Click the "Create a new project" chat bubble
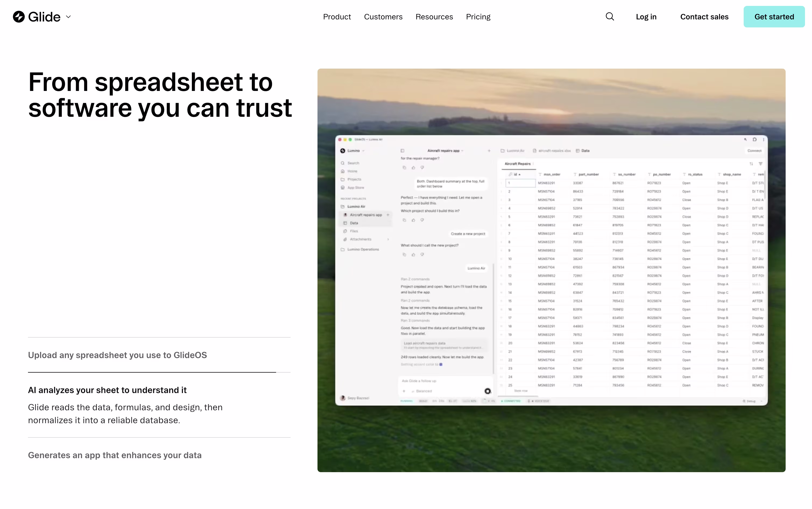This screenshot has height=509, width=812. pos(468,234)
